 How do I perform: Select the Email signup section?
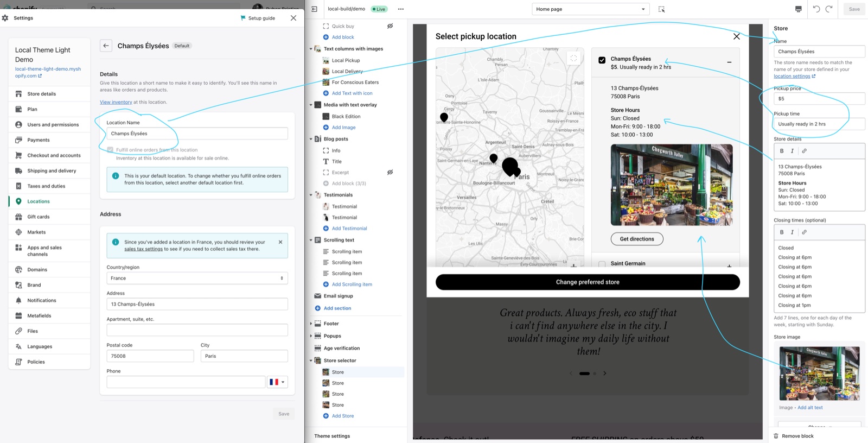tap(338, 296)
